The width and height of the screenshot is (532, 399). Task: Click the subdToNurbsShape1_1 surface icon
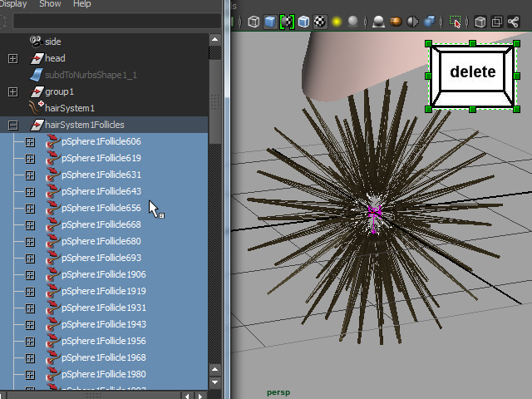[36, 75]
